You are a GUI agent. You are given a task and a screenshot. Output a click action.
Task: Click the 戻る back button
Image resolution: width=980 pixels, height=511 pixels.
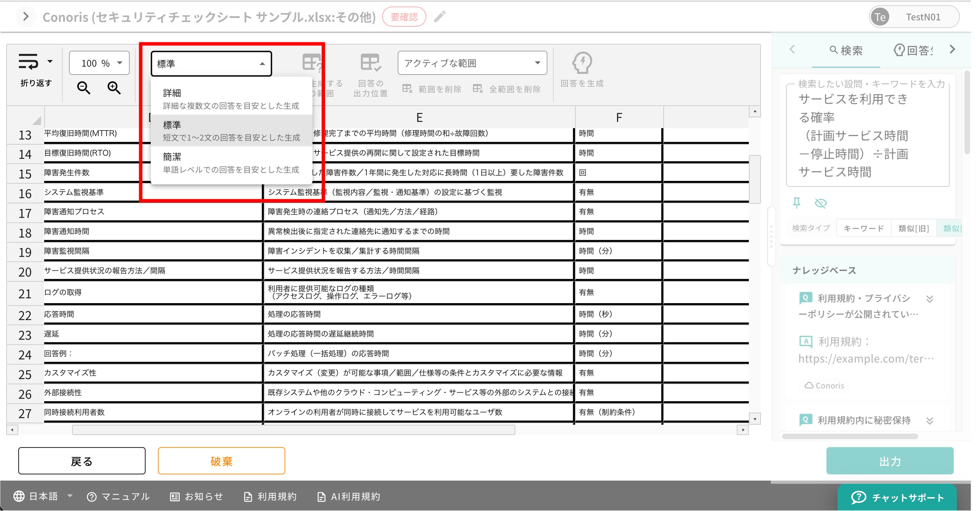point(81,461)
